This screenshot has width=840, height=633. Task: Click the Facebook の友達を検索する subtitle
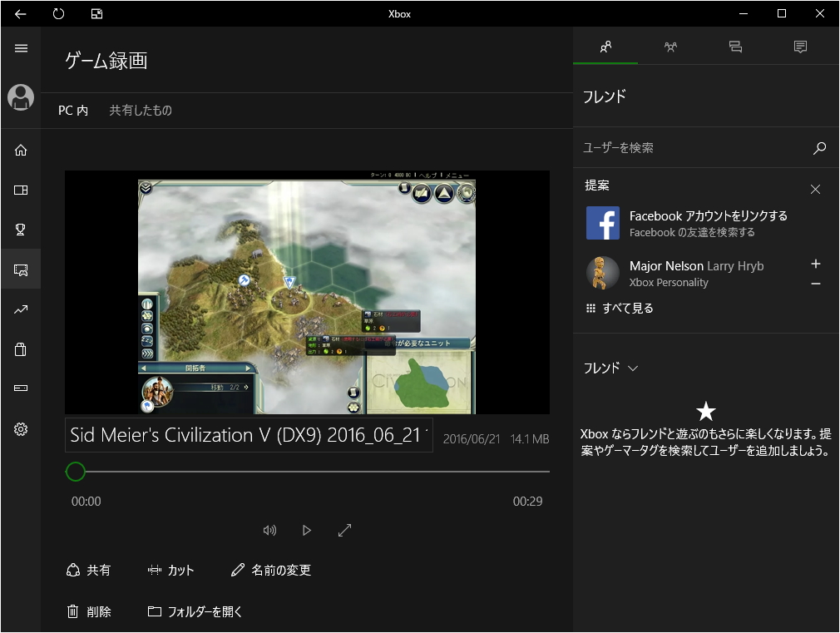692,233
